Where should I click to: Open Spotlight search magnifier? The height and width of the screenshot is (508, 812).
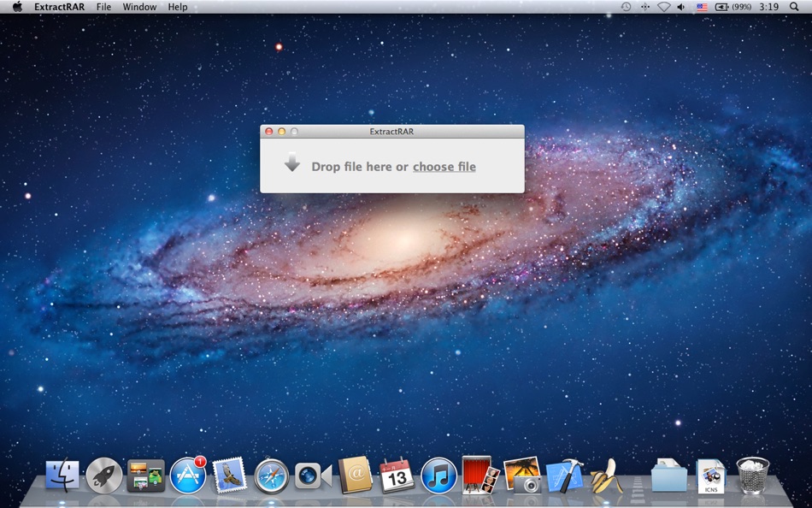coord(794,7)
